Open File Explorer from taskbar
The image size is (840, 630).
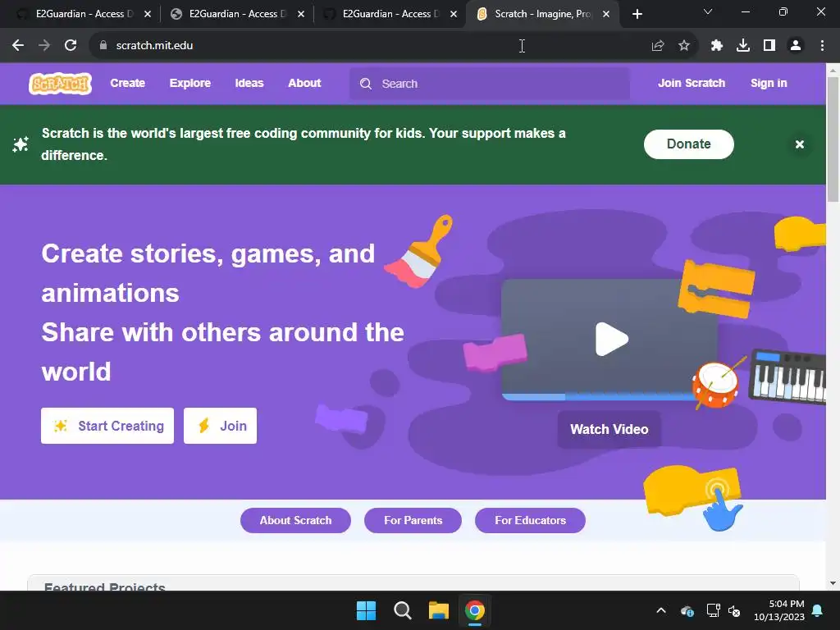tap(438, 610)
